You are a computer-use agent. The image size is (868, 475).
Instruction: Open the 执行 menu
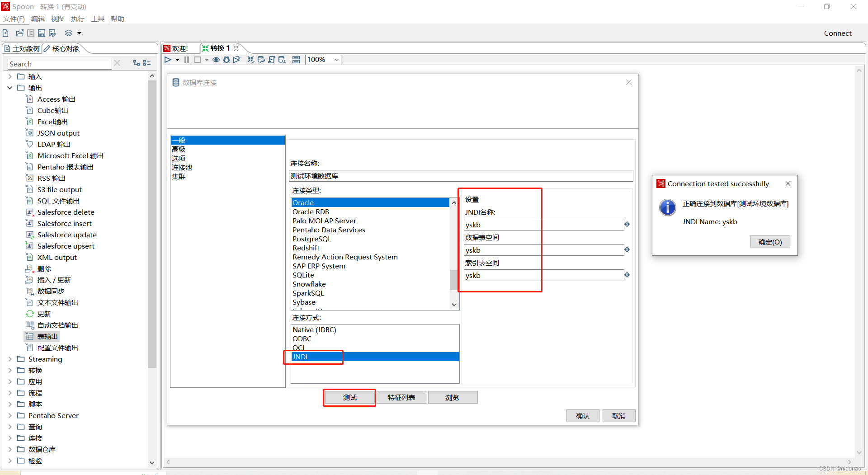[78, 19]
